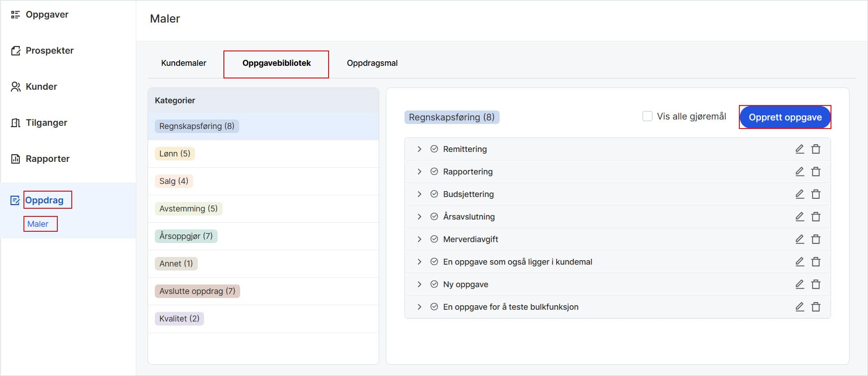Switch to the Kundemaler tab
Viewport: 868px width, 376px height.
(183, 63)
